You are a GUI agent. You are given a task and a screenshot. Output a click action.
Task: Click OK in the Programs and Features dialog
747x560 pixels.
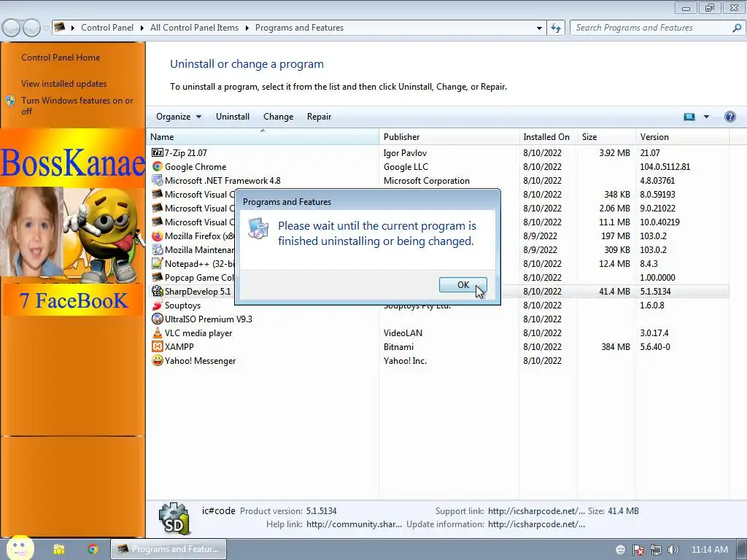coord(462,285)
